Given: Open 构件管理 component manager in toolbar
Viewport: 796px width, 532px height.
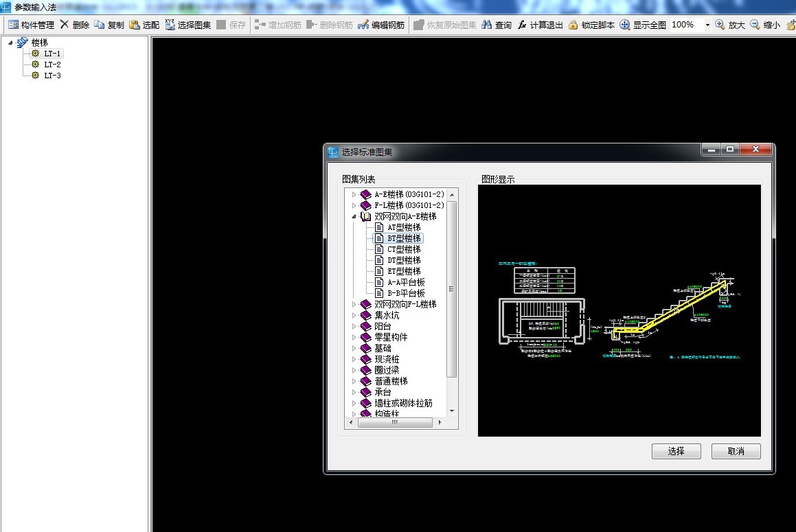Looking at the screenshot, I should [x=31, y=25].
